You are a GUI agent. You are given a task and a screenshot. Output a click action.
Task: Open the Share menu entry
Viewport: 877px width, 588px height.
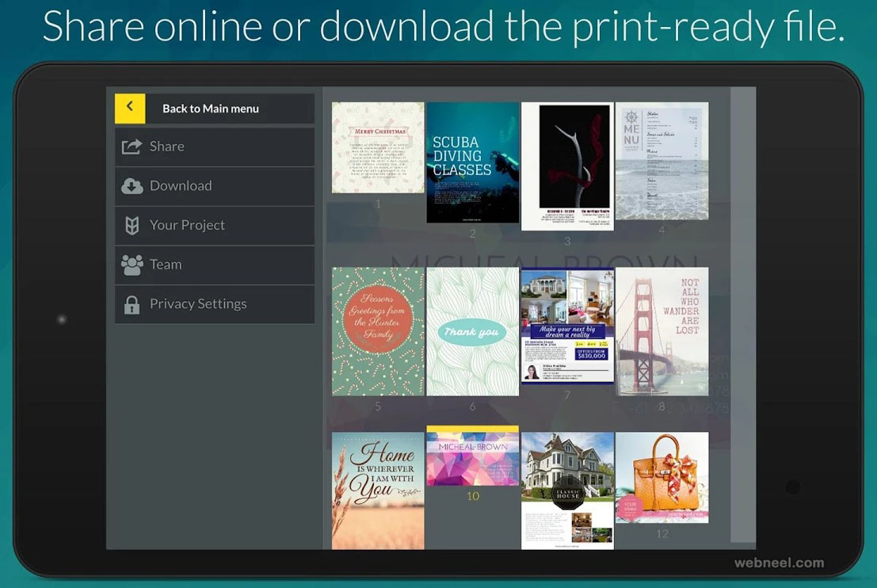[166, 146]
